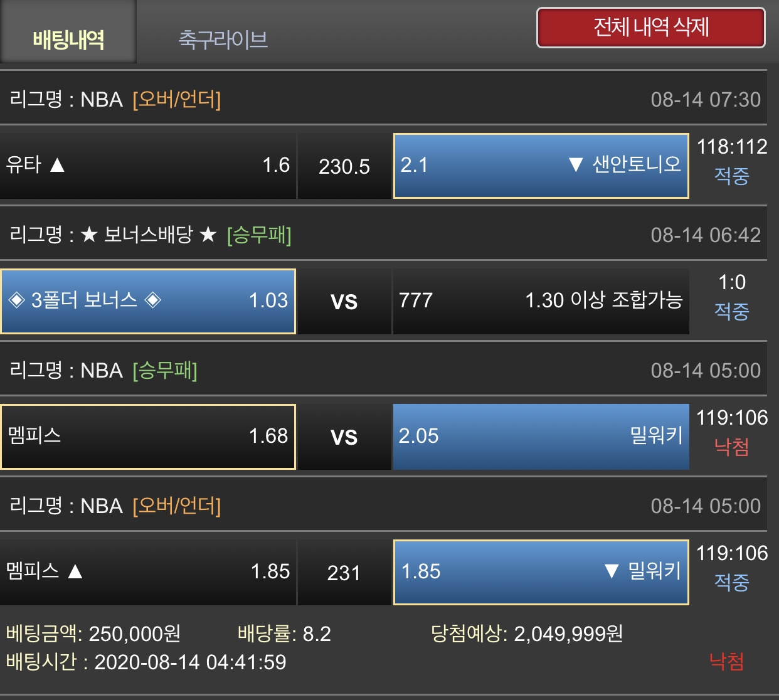Click the 777 bonus combination cell

pyautogui.click(x=541, y=301)
